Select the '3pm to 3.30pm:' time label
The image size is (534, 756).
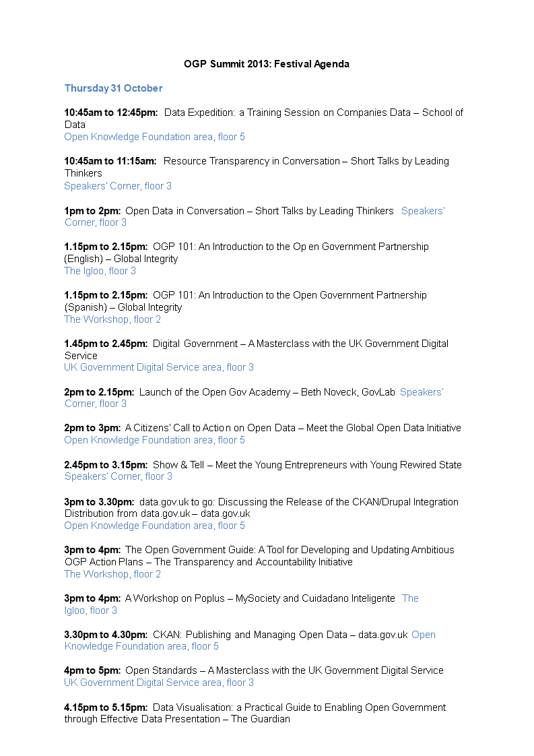point(99,502)
